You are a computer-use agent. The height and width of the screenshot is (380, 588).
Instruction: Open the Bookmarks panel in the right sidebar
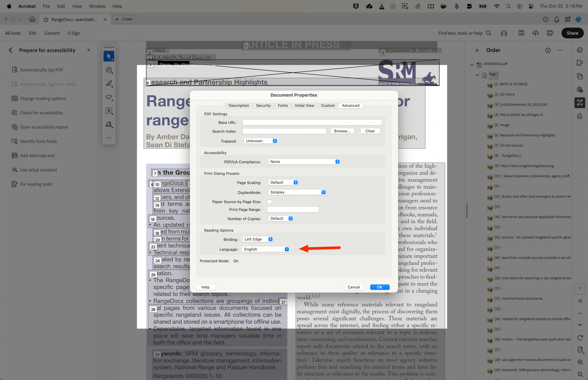click(x=580, y=62)
